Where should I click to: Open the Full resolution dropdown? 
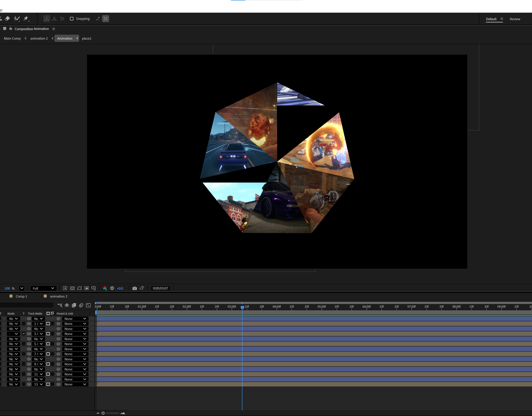[x=43, y=288]
